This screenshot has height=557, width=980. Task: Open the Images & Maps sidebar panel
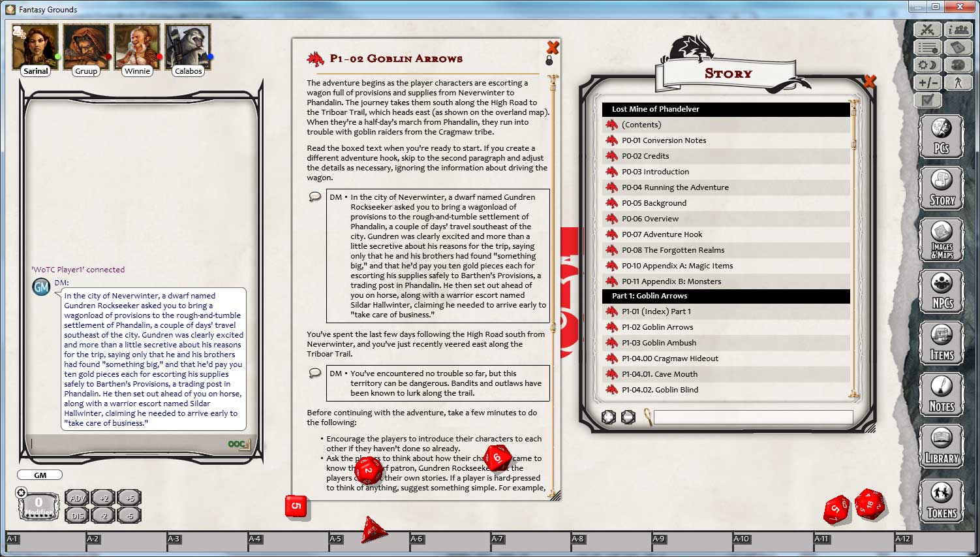pyautogui.click(x=942, y=239)
